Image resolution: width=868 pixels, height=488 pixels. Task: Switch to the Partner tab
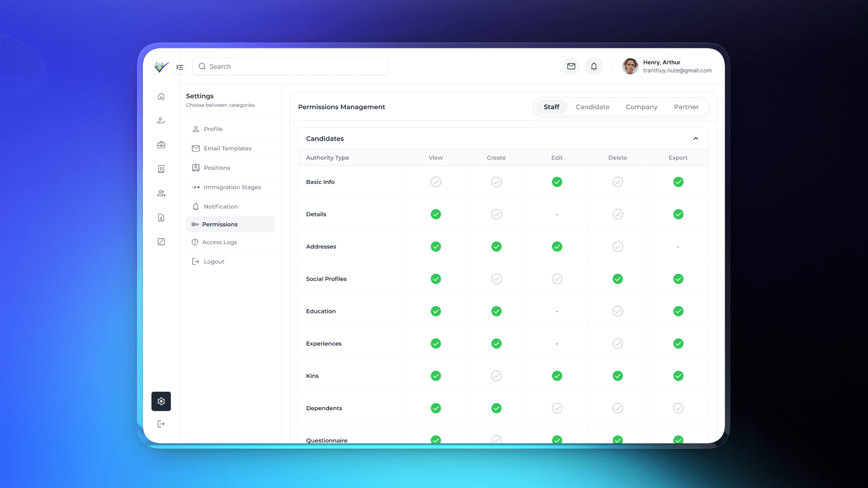686,107
